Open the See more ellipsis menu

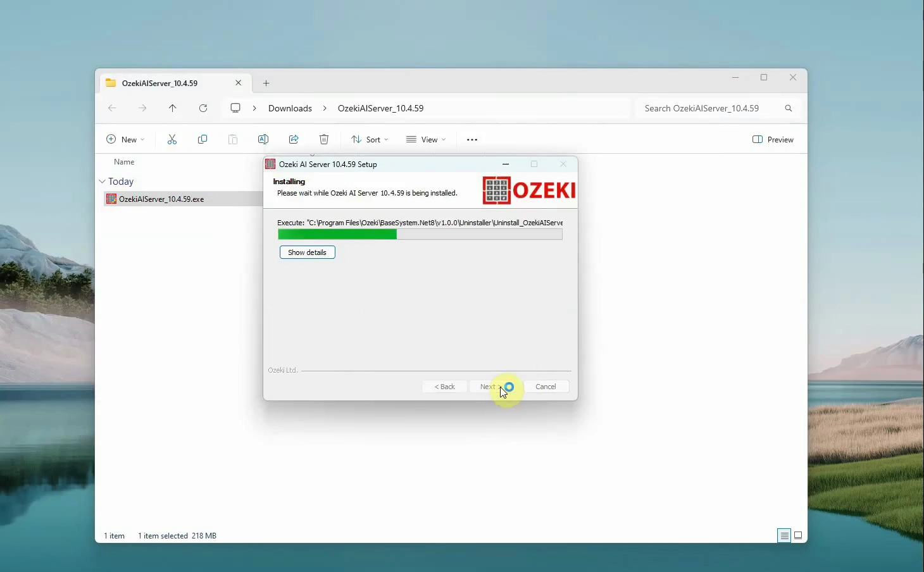[x=472, y=139]
